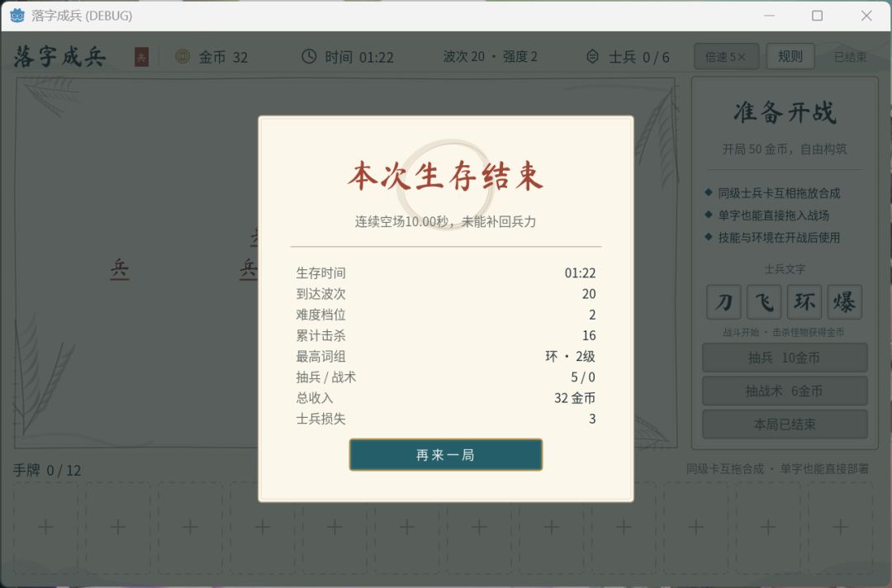
Task: Click the 单字也能直接拖入战场 tip
Action: pyautogui.click(x=774, y=215)
